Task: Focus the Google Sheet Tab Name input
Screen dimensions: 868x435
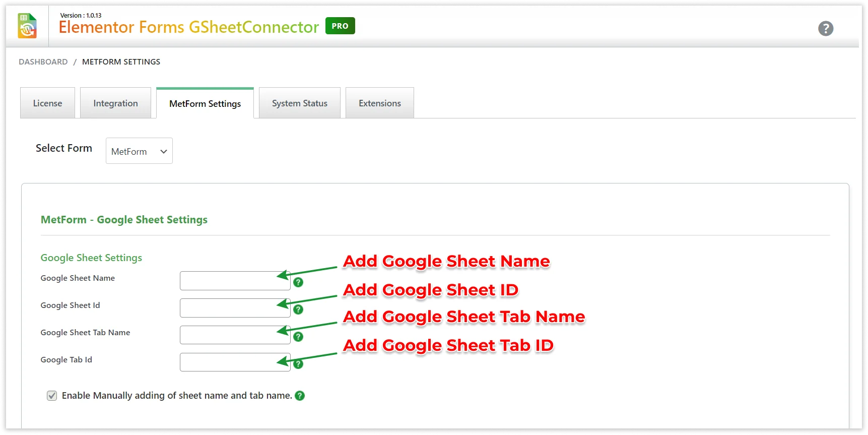Action: pos(229,335)
